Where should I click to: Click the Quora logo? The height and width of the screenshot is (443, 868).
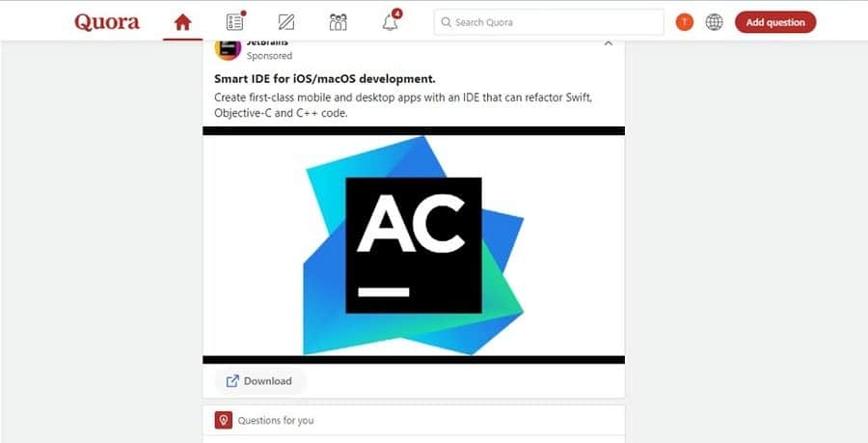click(107, 22)
